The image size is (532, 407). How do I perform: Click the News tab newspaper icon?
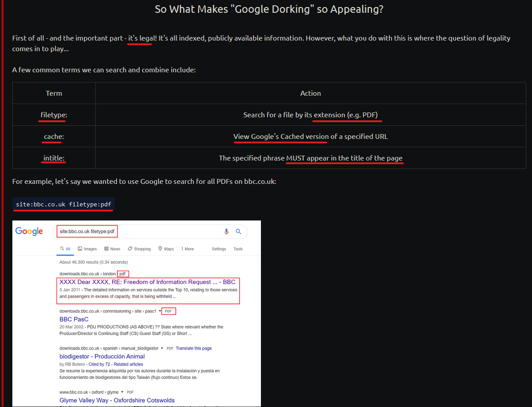coord(106,249)
